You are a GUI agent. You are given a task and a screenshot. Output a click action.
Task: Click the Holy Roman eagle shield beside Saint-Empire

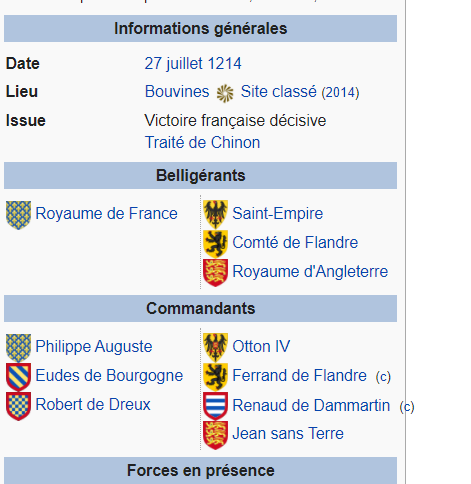216,214
